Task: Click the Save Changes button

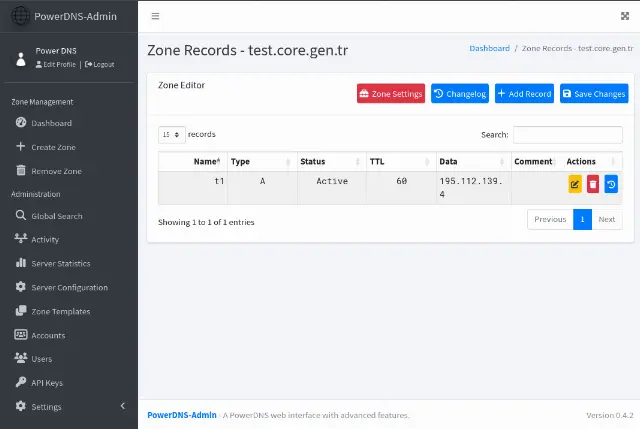Action: point(594,93)
